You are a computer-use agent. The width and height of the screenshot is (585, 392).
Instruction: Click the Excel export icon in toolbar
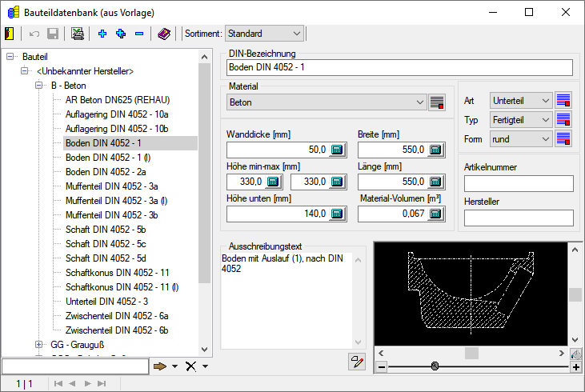pos(77,34)
